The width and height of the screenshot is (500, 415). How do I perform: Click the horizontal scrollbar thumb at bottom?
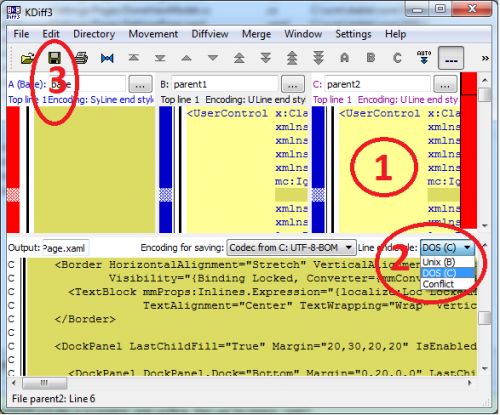click(44, 383)
